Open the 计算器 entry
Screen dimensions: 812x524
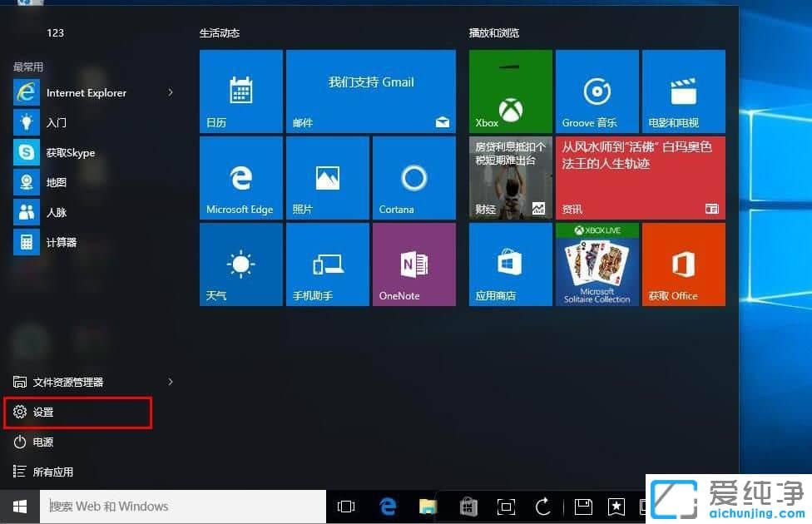[62, 242]
